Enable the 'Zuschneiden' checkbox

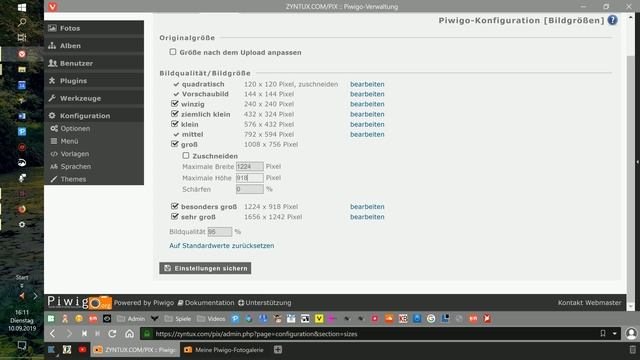186,156
